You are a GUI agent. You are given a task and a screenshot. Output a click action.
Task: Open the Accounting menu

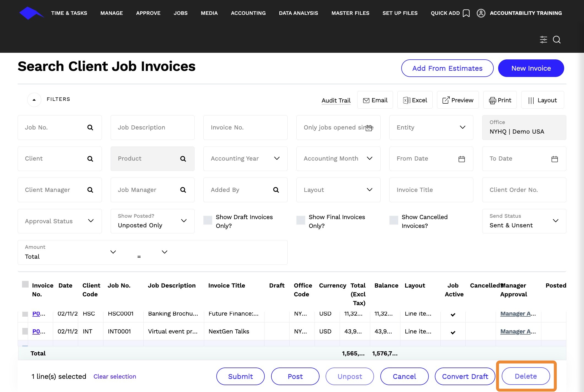pyautogui.click(x=248, y=13)
